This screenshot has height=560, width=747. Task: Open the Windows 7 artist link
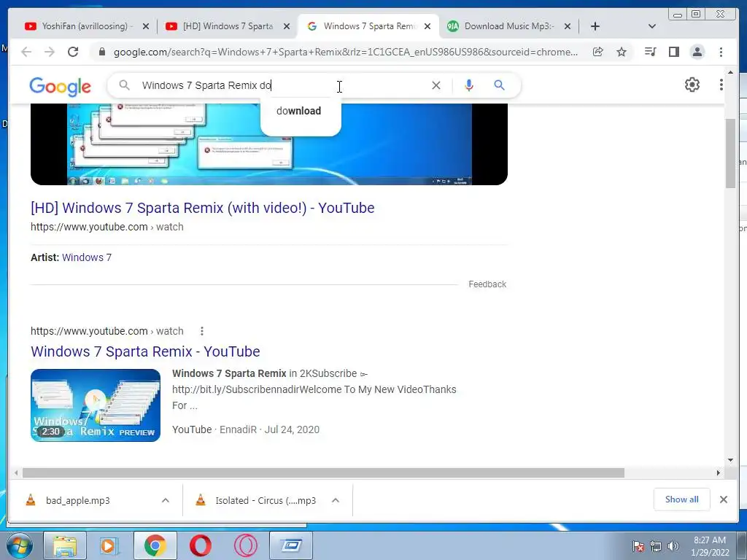(87, 257)
